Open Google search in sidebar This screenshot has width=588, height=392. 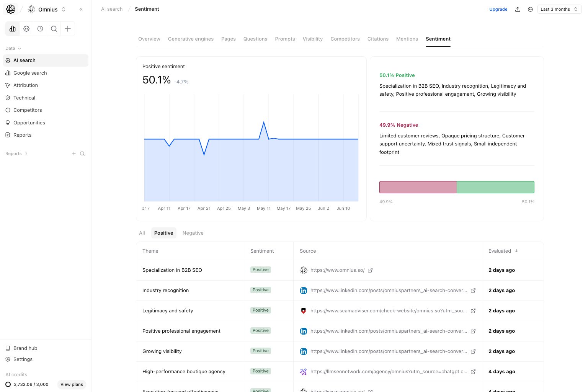[46, 73]
